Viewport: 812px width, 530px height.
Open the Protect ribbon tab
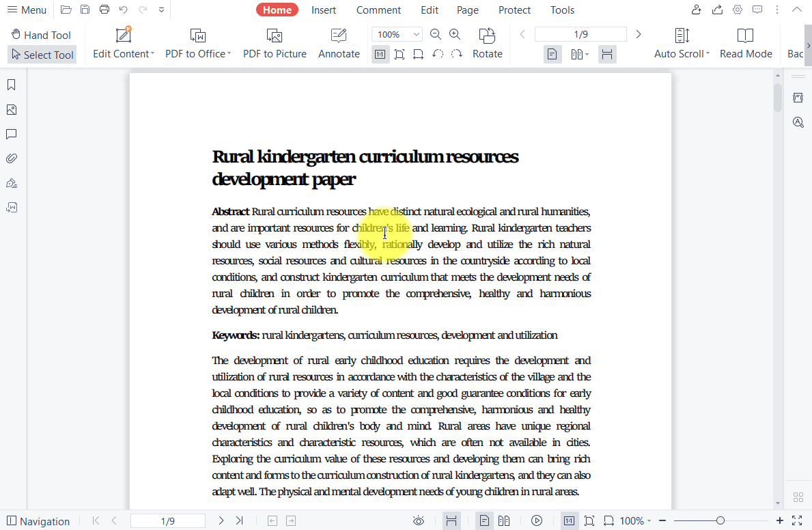click(x=514, y=10)
